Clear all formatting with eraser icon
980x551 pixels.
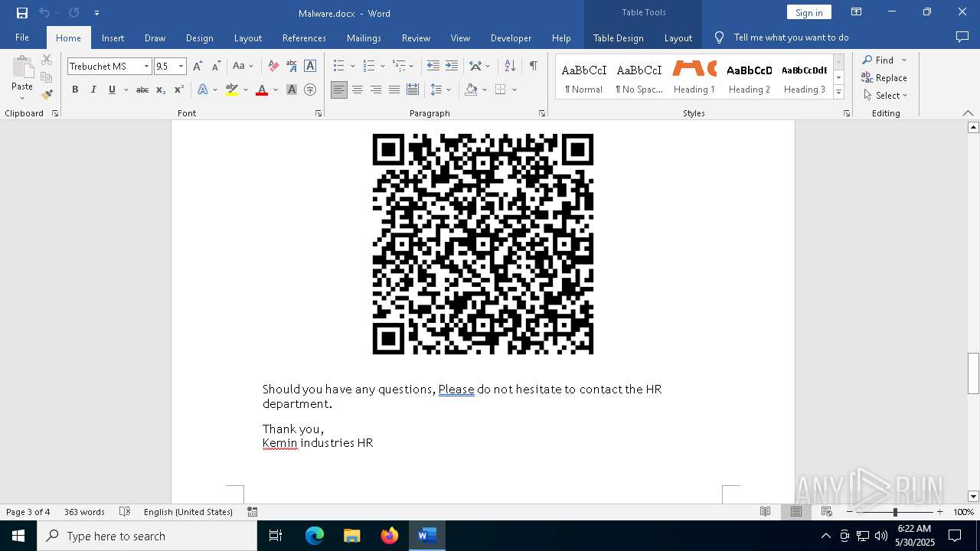click(273, 67)
